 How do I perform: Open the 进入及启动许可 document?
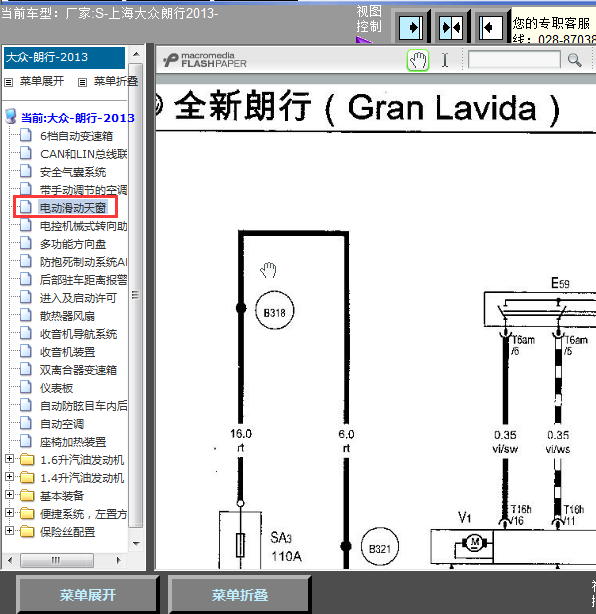pos(78,298)
